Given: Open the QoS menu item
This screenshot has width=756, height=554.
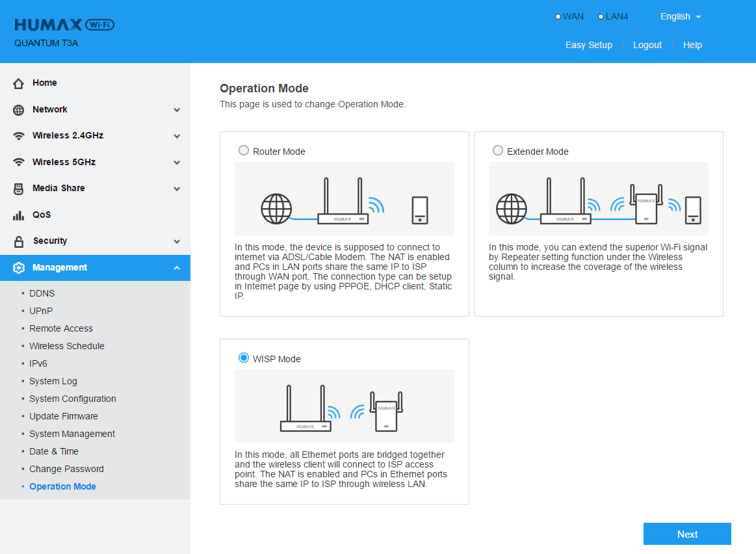Looking at the screenshot, I should [x=95, y=215].
